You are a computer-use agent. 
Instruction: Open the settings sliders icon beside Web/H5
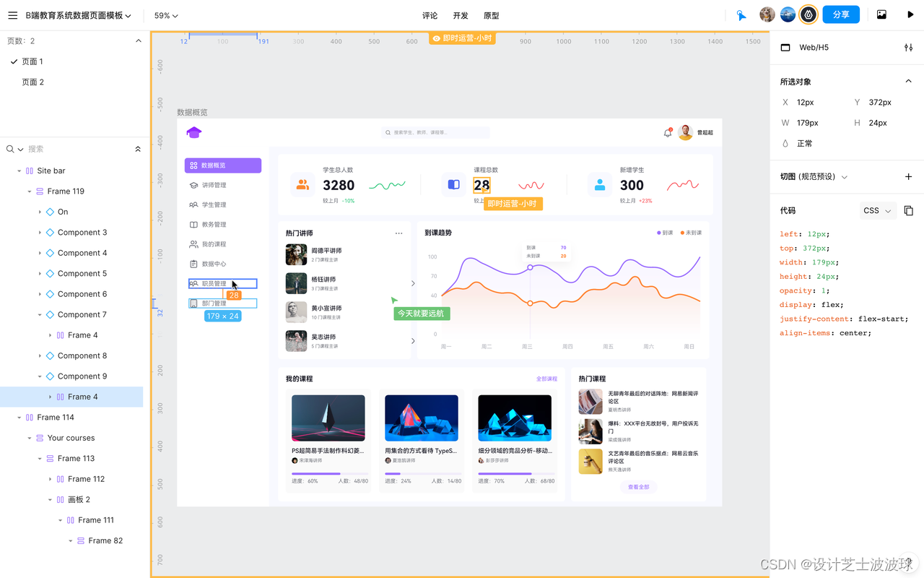click(x=908, y=47)
